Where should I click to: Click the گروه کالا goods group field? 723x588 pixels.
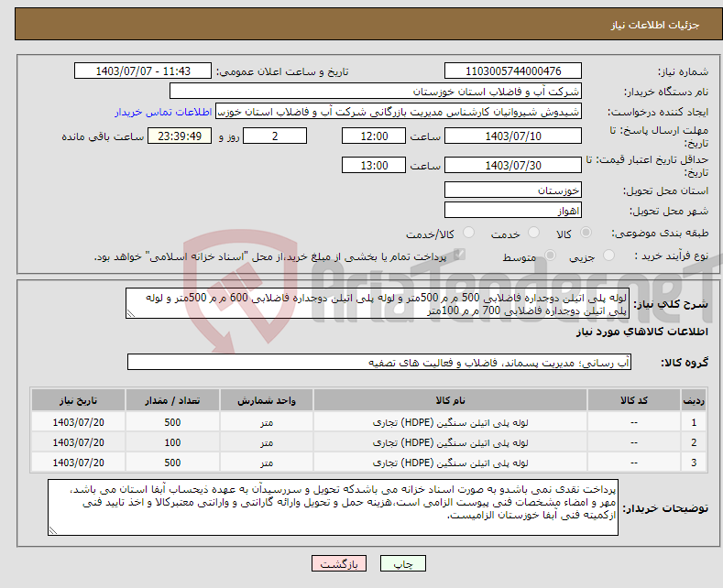click(379, 362)
